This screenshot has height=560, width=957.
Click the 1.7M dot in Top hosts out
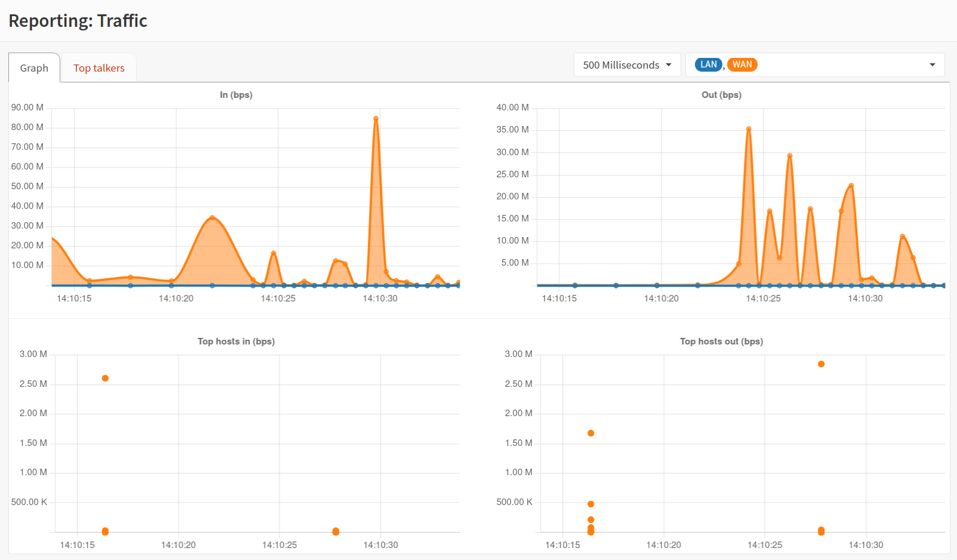coord(591,433)
